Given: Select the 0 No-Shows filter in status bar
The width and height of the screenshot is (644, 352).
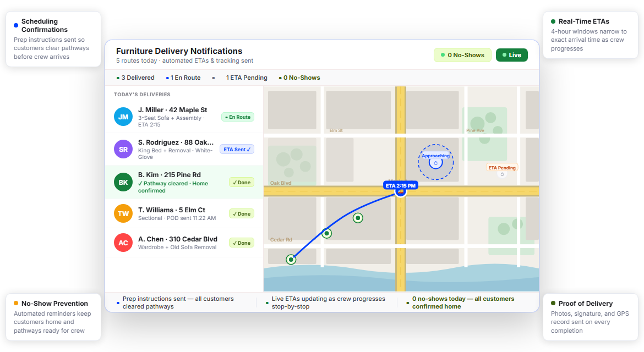Looking at the screenshot, I should point(299,78).
